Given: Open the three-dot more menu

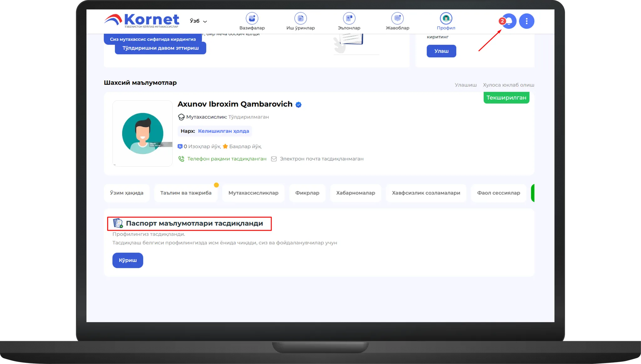Looking at the screenshot, I should [x=526, y=21].
